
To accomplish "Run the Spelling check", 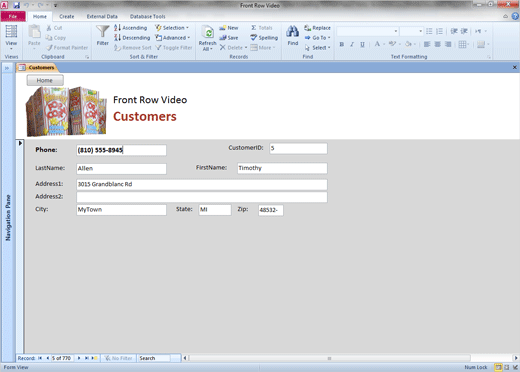I will pyautogui.click(x=264, y=38).
